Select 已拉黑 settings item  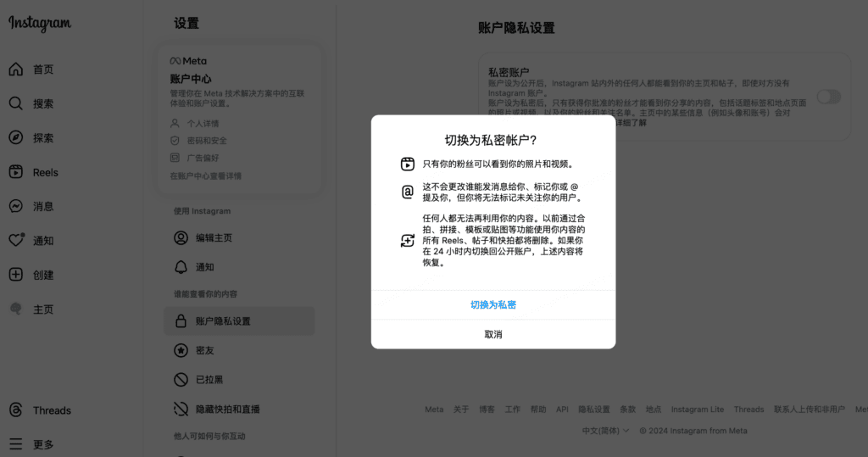(239, 380)
